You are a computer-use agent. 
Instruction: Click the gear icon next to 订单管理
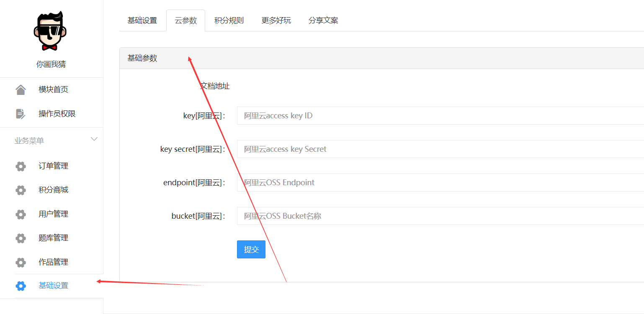tap(21, 166)
